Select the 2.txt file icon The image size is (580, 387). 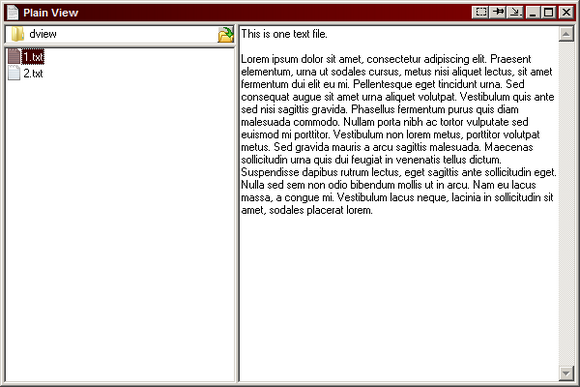click(x=14, y=73)
